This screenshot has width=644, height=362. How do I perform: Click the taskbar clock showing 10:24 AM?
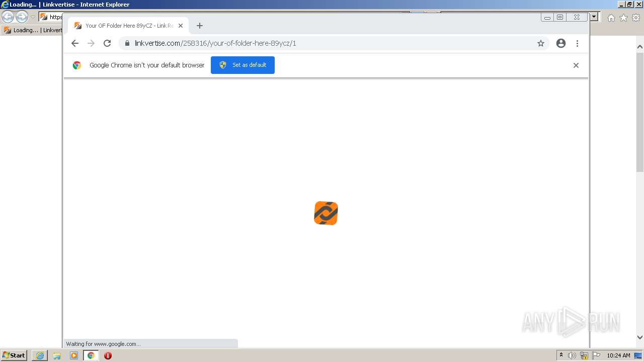coord(618,355)
